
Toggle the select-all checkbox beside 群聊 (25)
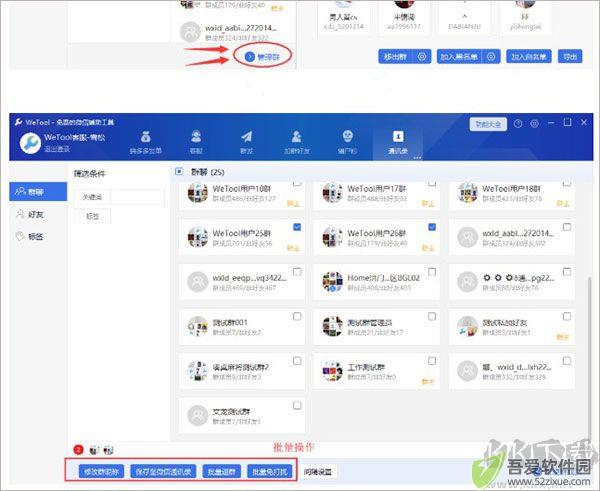coord(179,171)
